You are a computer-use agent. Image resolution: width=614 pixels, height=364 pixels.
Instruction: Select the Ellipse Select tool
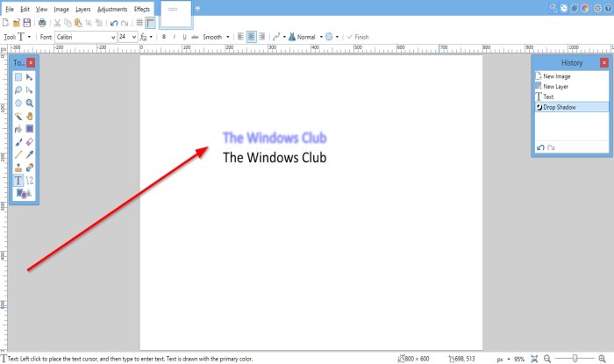point(18,103)
